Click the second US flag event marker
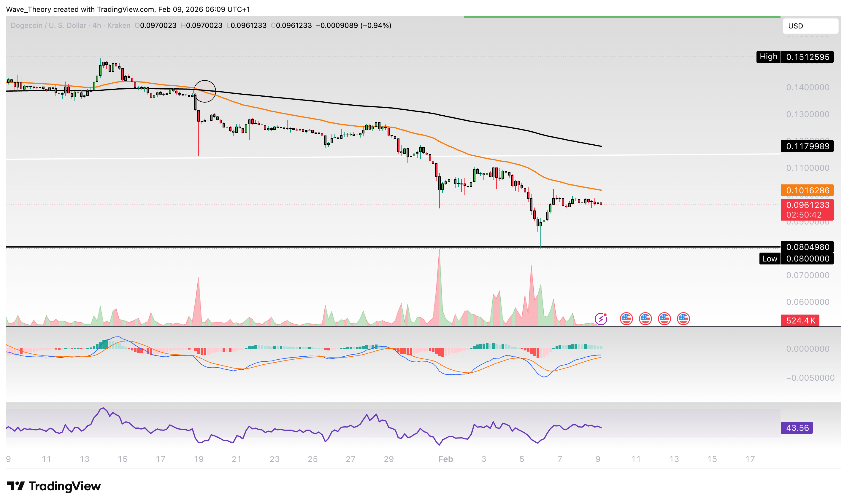The image size is (847, 504). 645,319
